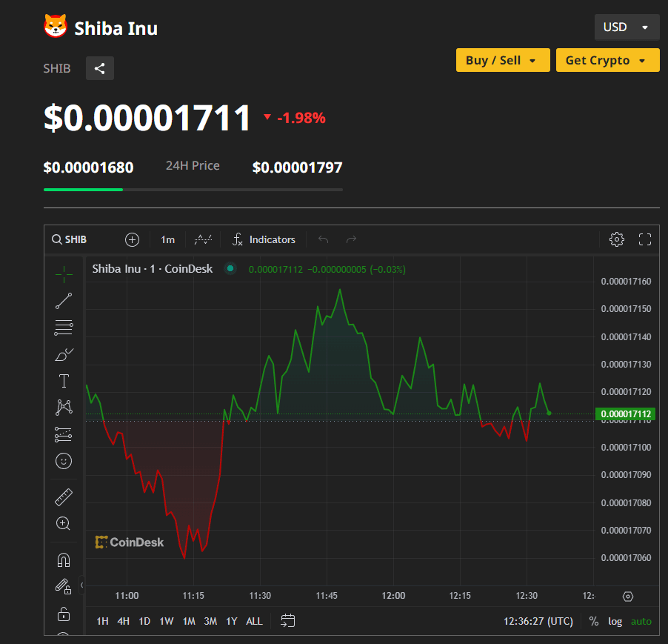Click the 12:00 time axis label

pyautogui.click(x=393, y=595)
